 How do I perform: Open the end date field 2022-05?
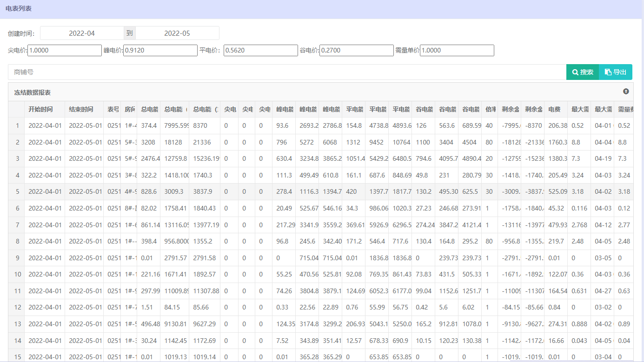[x=177, y=33]
